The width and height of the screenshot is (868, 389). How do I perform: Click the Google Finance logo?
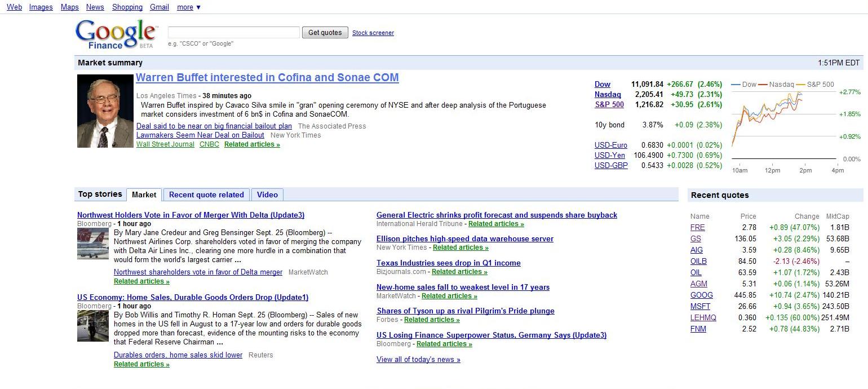tap(116, 34)
